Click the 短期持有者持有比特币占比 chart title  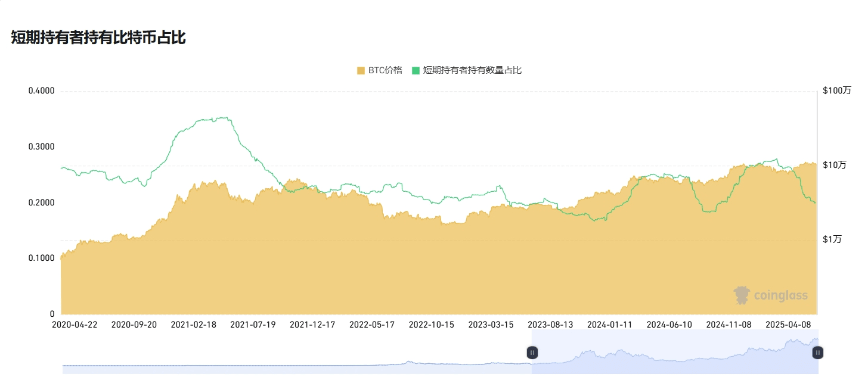click(98, 38)
